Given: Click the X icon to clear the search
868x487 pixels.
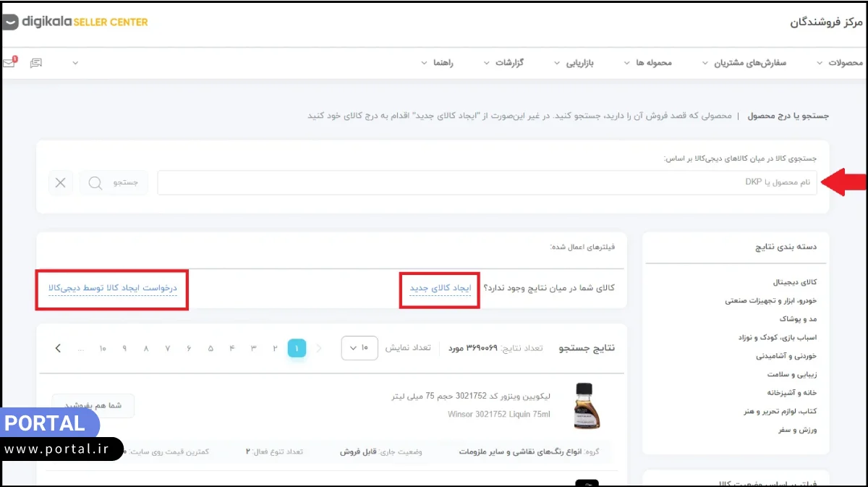Looking at the screenshot, I should click(x=61, y=182).
